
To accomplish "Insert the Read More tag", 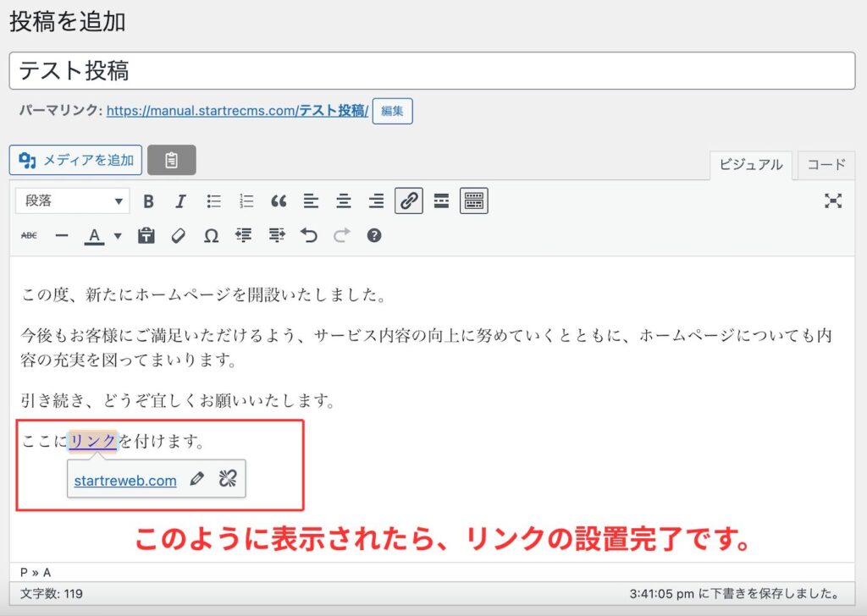I will tap(441, 201).
